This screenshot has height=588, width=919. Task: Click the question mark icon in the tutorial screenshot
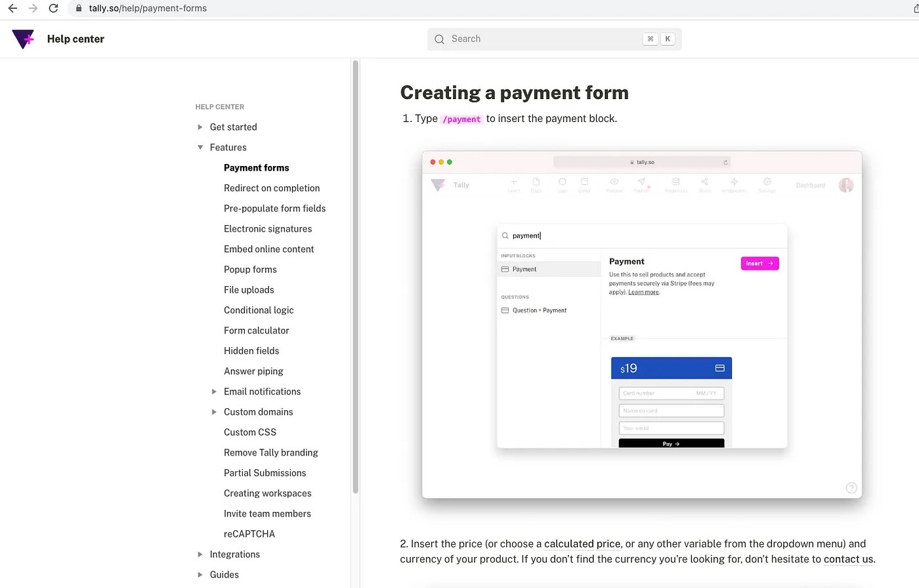click(x=851, y=488)
